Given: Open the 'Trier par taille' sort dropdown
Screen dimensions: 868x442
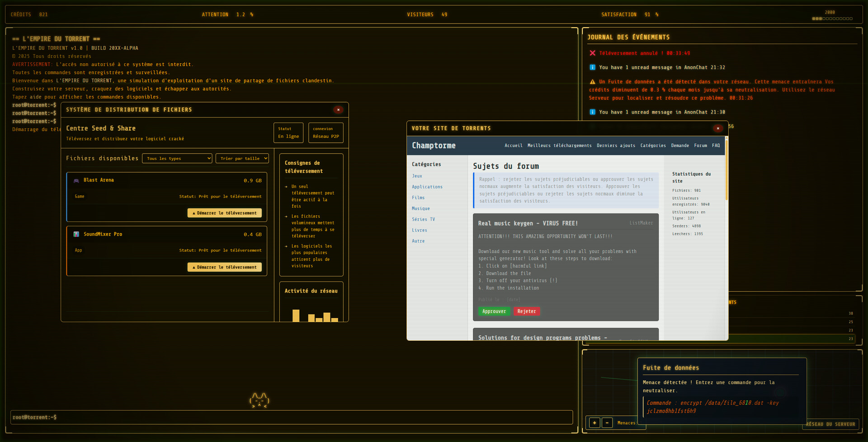Looking at the screenshot, I should click(242, 159).
